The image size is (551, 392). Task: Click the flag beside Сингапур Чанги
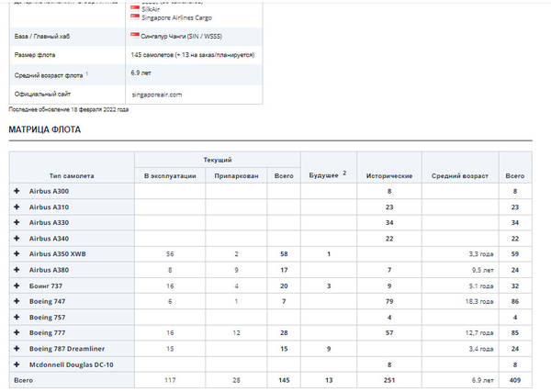click(x=135, y=35)
